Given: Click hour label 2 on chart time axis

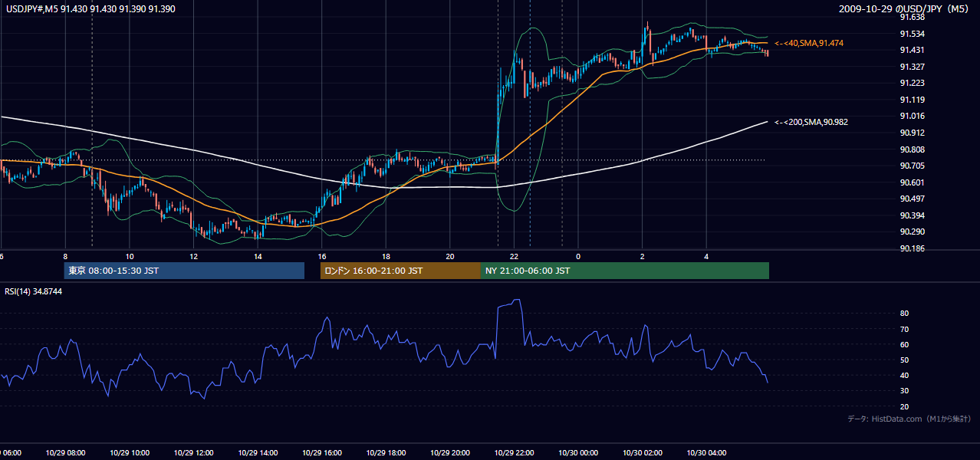Looking at the screenshot, I should click(643, 256).
